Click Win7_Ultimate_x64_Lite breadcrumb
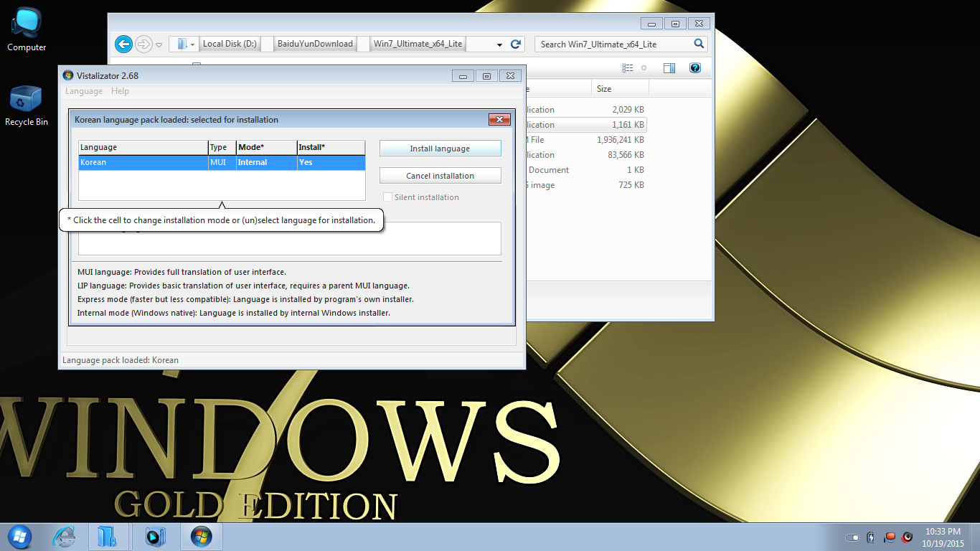The height and width of the screenshot is (551, 980). (x=418, y=44)
